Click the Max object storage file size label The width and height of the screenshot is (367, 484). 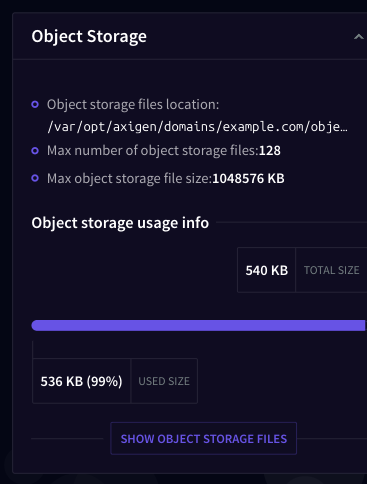[129, 179]
